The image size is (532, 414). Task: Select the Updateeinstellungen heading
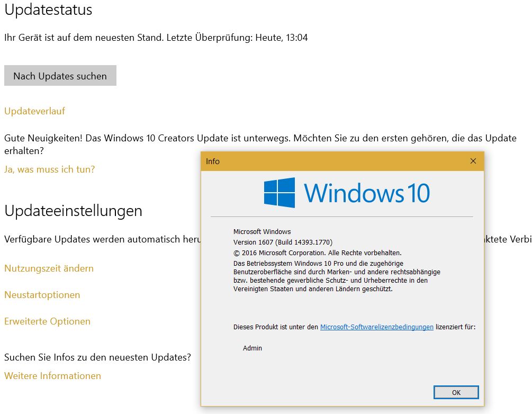coord(73,211)
